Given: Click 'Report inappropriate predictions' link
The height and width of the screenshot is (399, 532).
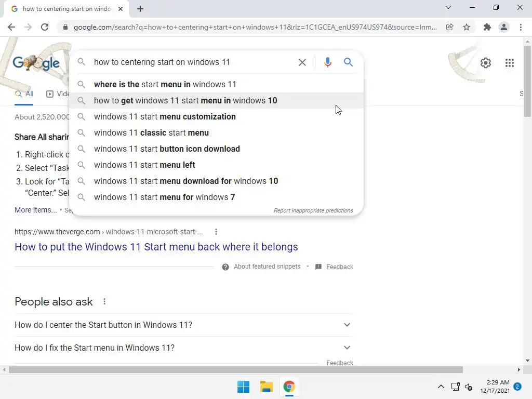Looking at the screenshot, I should point(313,211).
